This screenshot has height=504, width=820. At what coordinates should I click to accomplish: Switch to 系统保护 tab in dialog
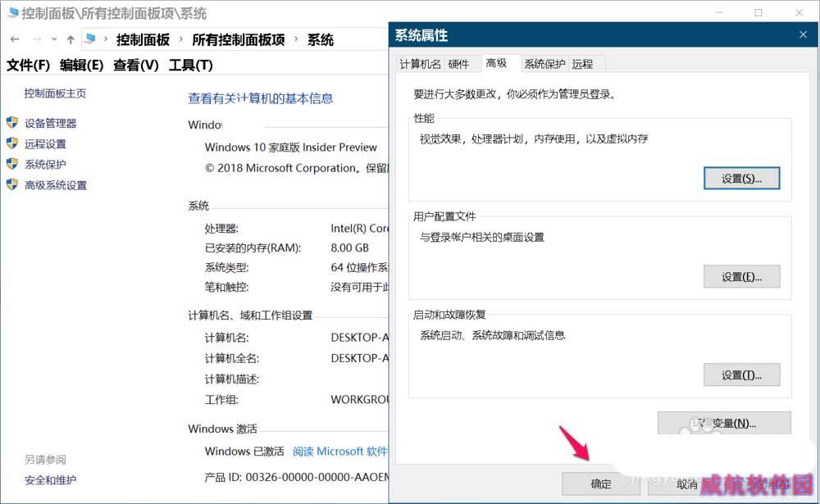[544, 64]
